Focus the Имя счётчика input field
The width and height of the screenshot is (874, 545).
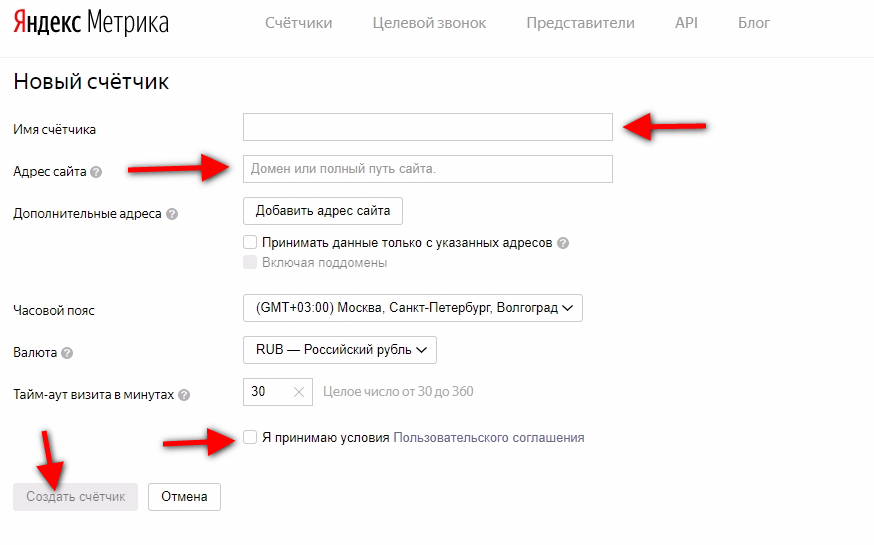428,127
